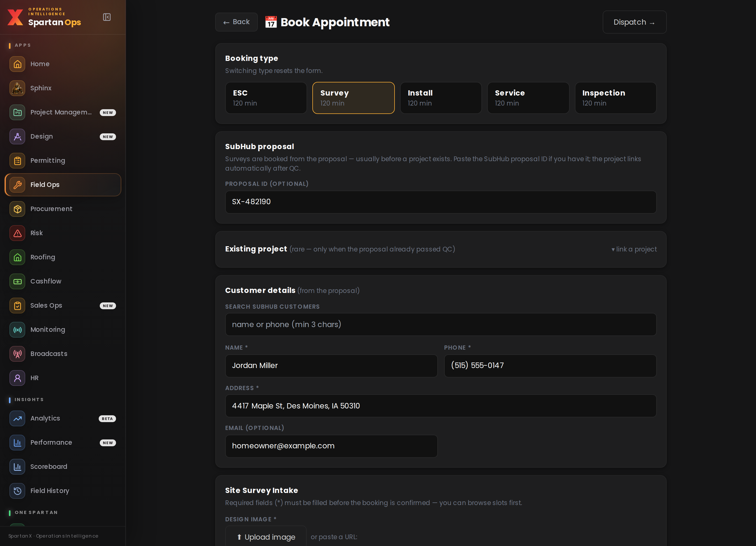Viewport: 756px width, 546px height.
Task: Click the Search SubHub Customers field
Action: point(441,324)
